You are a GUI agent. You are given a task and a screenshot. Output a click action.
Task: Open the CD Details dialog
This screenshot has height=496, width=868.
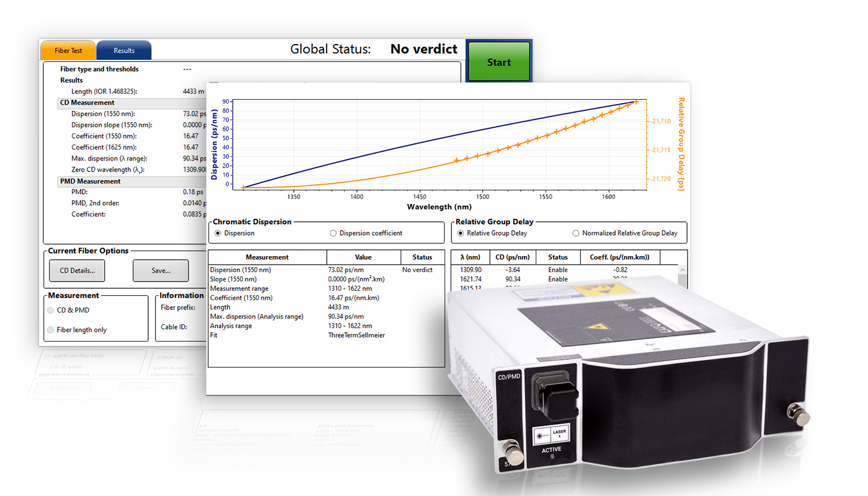(x=76, y=270)
